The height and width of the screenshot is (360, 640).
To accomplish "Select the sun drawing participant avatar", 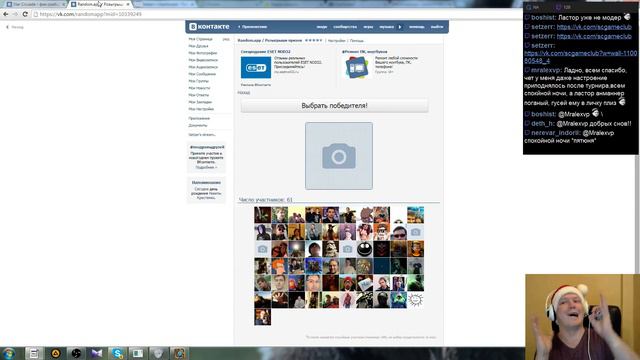I will pyautogui.click(x=416, y=300).
